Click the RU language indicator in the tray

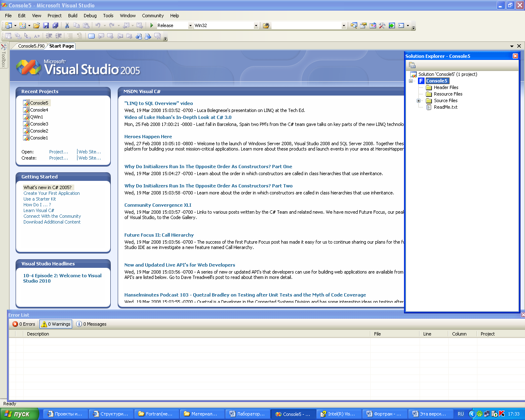(461, 414)
